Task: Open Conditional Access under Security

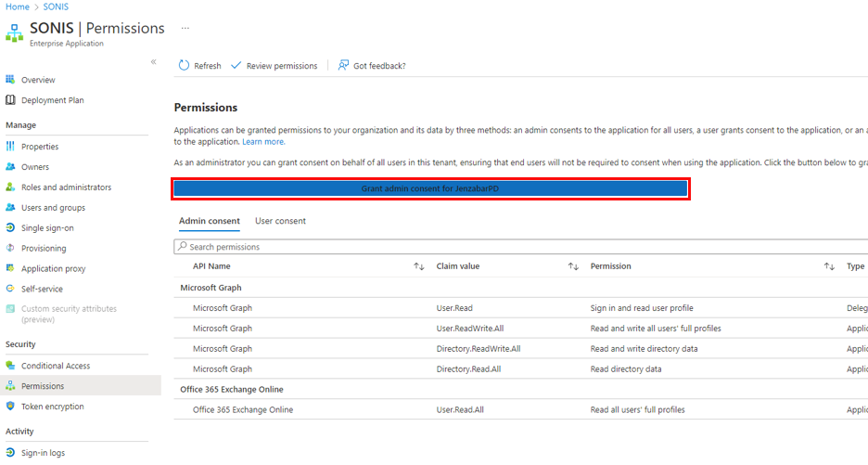Action: pos(56,366)
